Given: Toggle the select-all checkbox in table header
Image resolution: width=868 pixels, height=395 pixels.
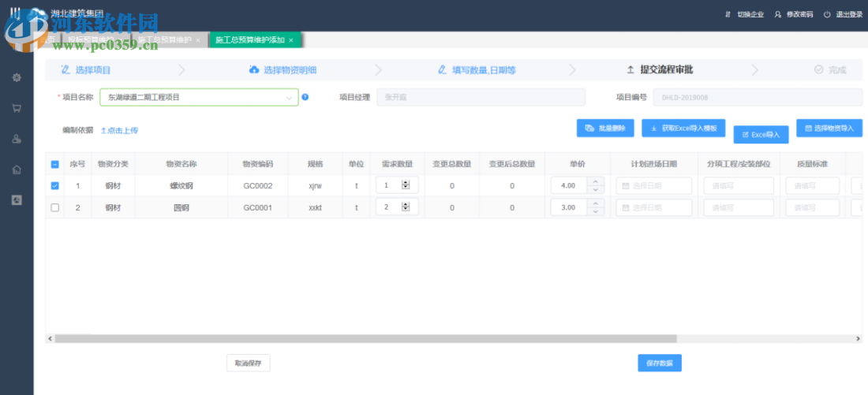Looking at the screenshot, I should coord(54,164).
